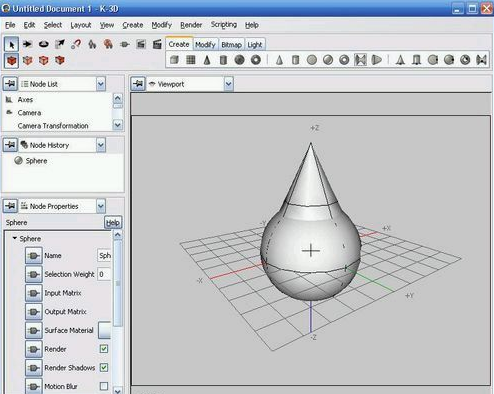The image size is (494, 394).
Task: Open the Viewport panel dropdown
Action: [x=228, y=84]
